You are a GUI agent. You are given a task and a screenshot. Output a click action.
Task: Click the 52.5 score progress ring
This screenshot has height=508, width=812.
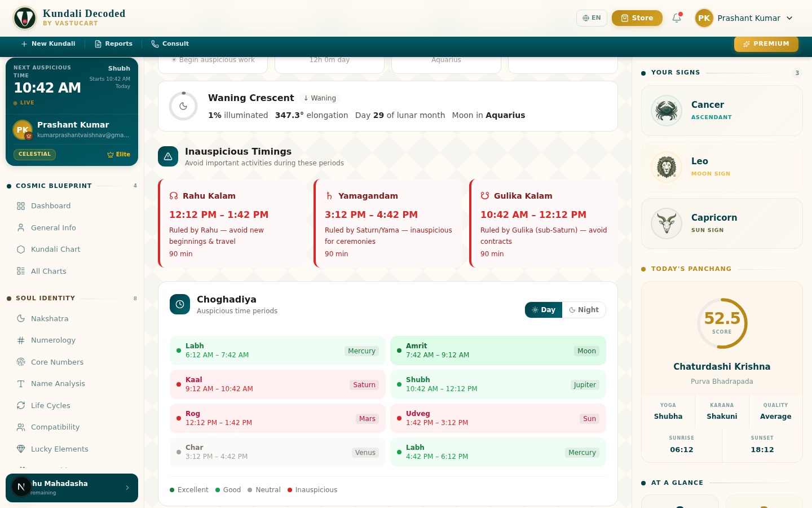722,323
